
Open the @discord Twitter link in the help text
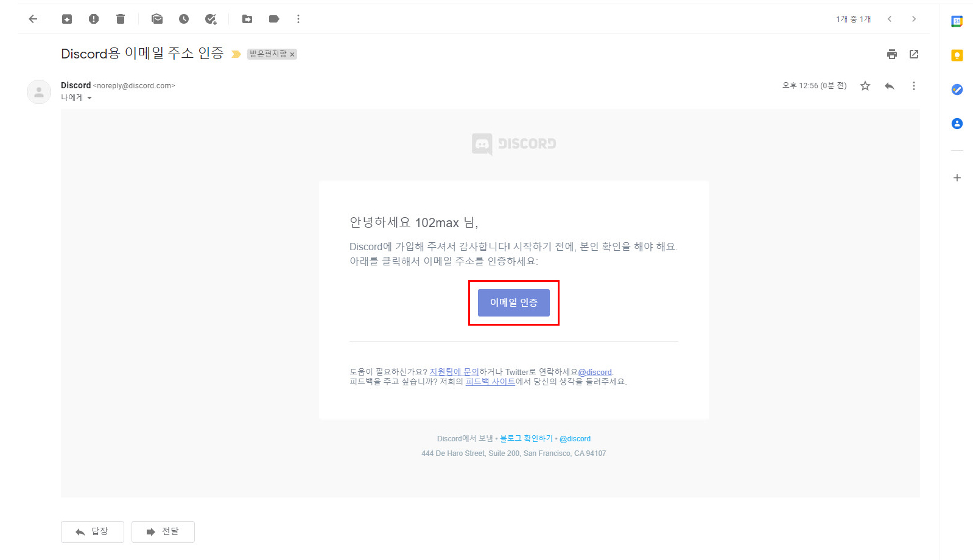click(x=595, y=372)
